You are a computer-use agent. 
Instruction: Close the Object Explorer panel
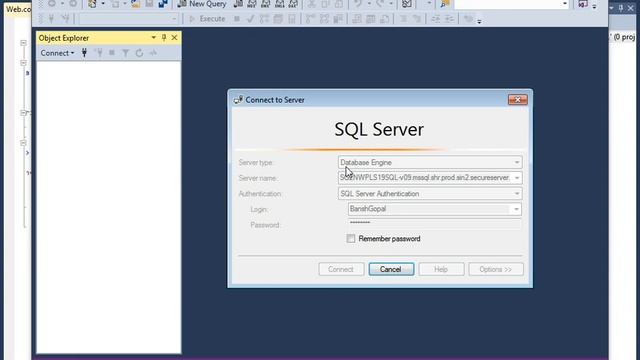175,38
